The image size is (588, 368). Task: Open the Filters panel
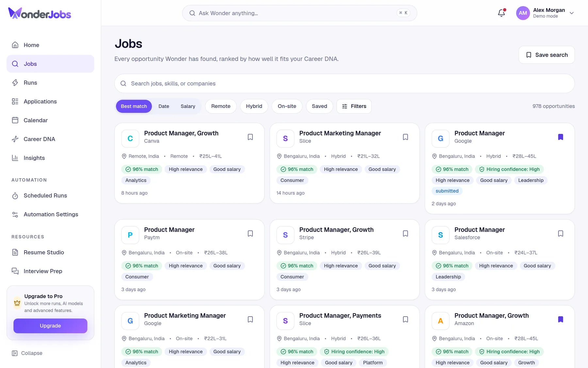pos(354,106)
